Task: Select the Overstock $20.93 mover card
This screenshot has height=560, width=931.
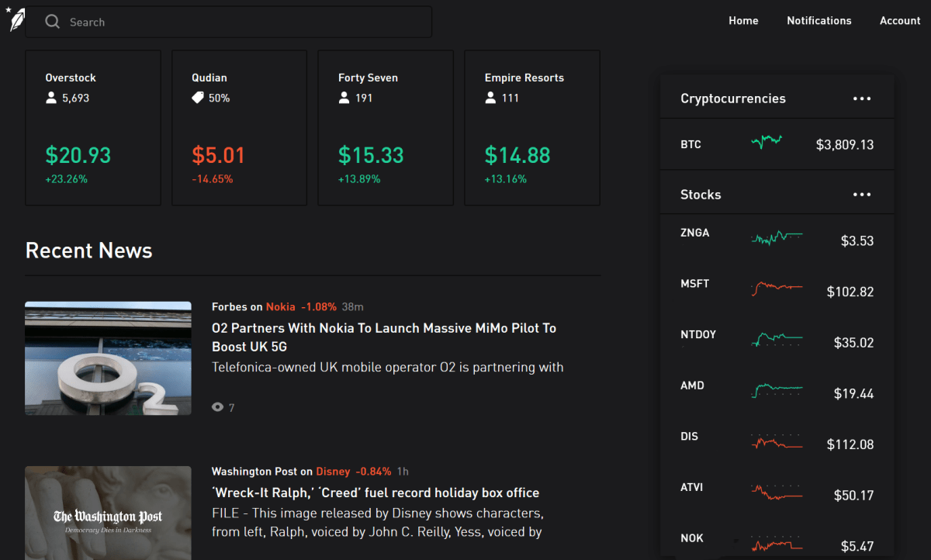Action: 93,128
